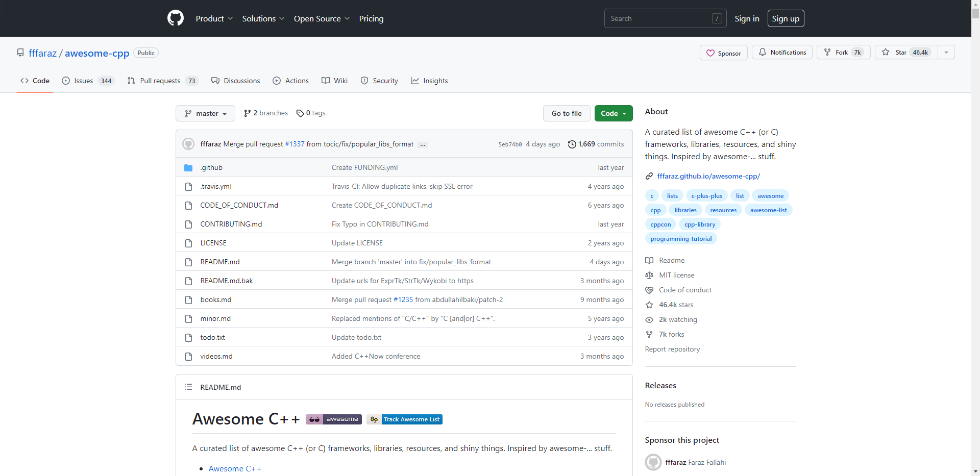Fork the repository

point(843,53)
